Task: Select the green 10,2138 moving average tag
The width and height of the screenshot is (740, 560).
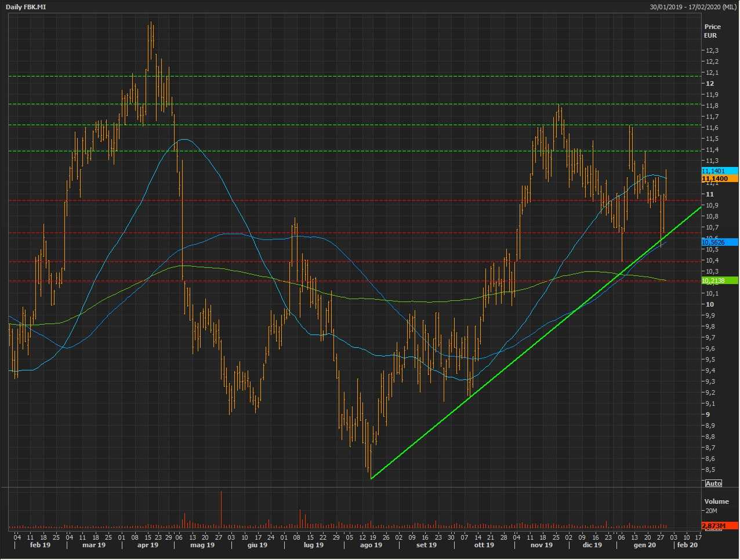Action: [x=719, y=281]
